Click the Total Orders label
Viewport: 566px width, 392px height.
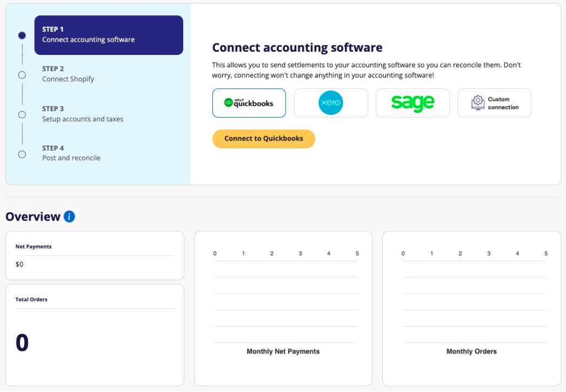pyautogui.click(x=31, y=299)
